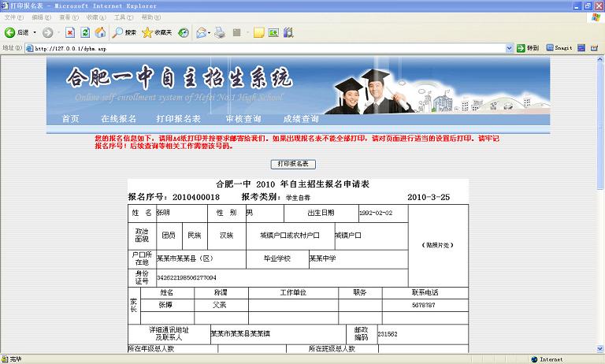Open the 文件(F) menu
605x364 pixels.
coord(13,17)
